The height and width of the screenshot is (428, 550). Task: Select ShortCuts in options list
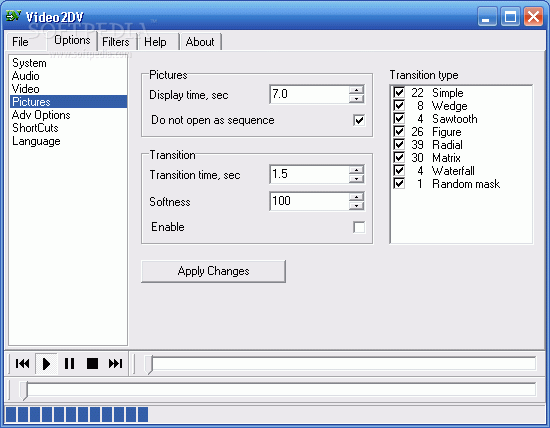coord(68,128)
